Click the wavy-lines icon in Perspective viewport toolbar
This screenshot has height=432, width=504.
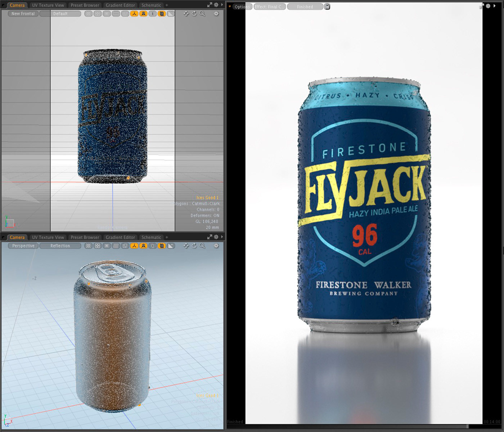[x=116, y=246]
